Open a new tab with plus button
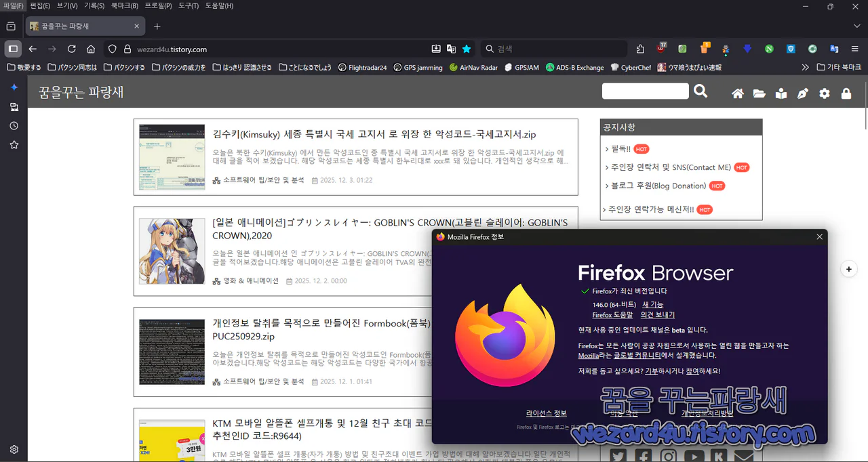Image resolution: width=868 pixels, height=462 pixels. coord(157,26)
